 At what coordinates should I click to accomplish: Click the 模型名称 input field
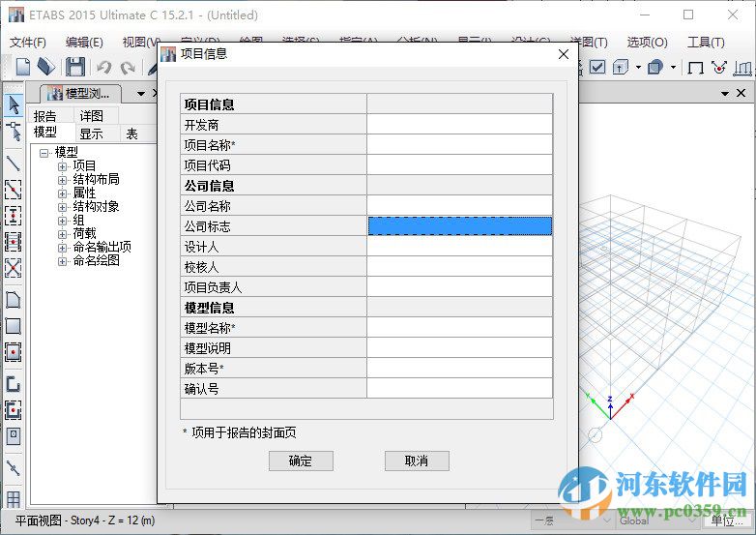coord(459,328)
